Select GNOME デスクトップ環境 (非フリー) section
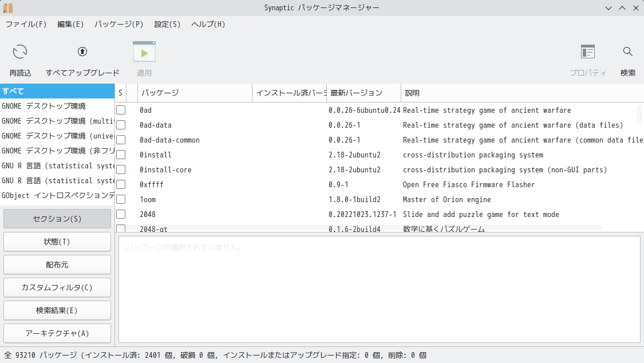 click(x=57, y=151)
